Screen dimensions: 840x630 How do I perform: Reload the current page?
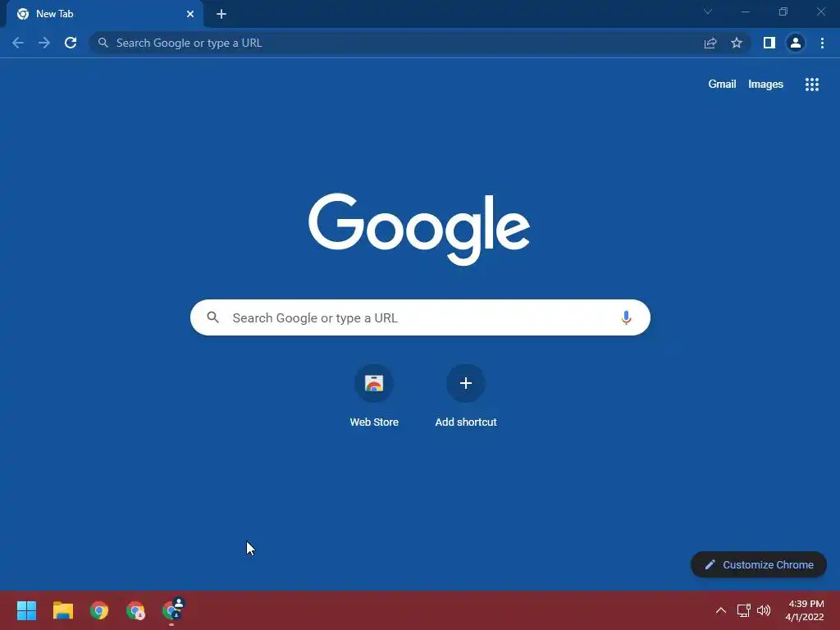71,43
